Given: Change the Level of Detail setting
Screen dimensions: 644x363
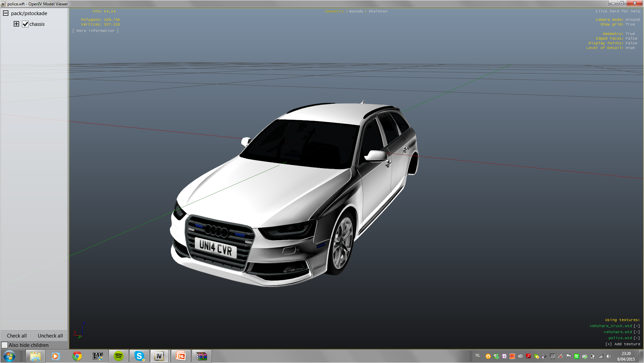Looking at the screenshot, I should tap(610, 48).
